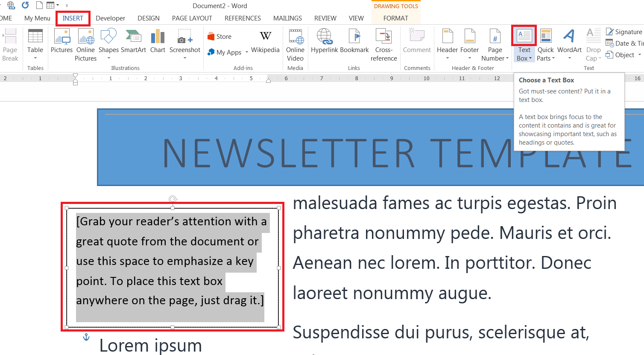Insert an Online Video

(x=295, y=45)
